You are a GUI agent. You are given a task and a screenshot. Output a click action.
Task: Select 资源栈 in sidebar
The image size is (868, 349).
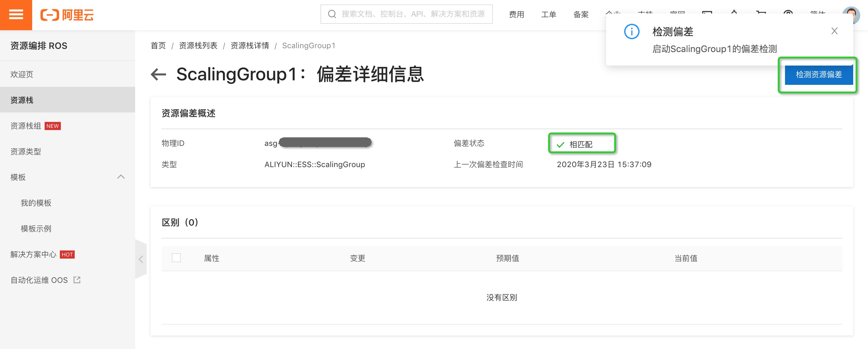67,100
